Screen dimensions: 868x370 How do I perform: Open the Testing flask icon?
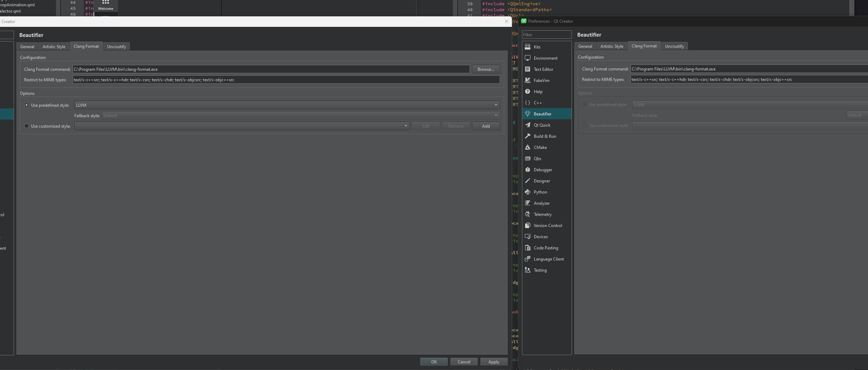click(528, 270)
